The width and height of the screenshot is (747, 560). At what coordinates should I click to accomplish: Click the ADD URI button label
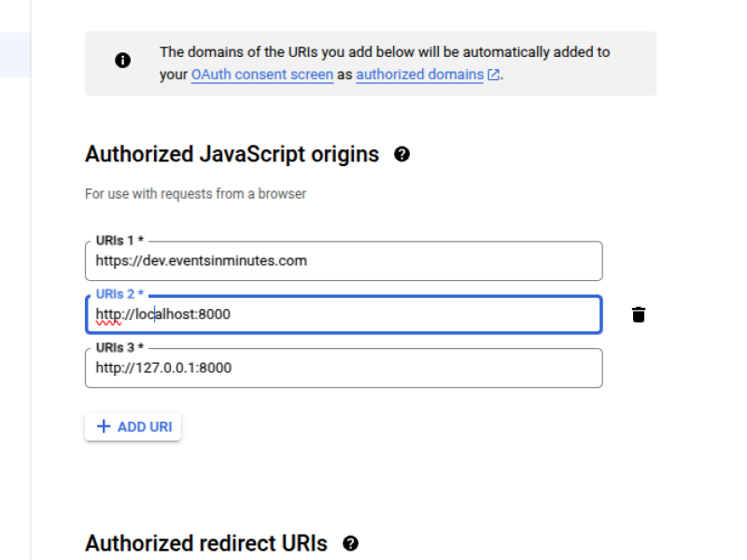[145, 427]
